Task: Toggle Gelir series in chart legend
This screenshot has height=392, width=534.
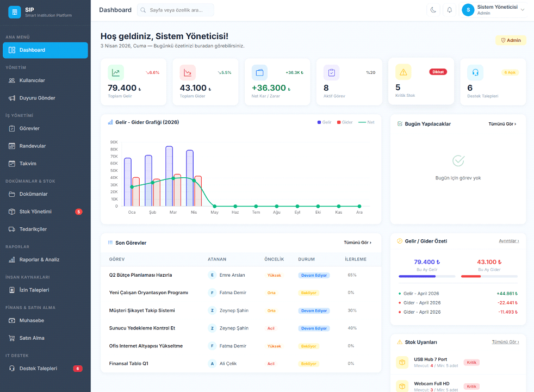Action: (325, 122)
